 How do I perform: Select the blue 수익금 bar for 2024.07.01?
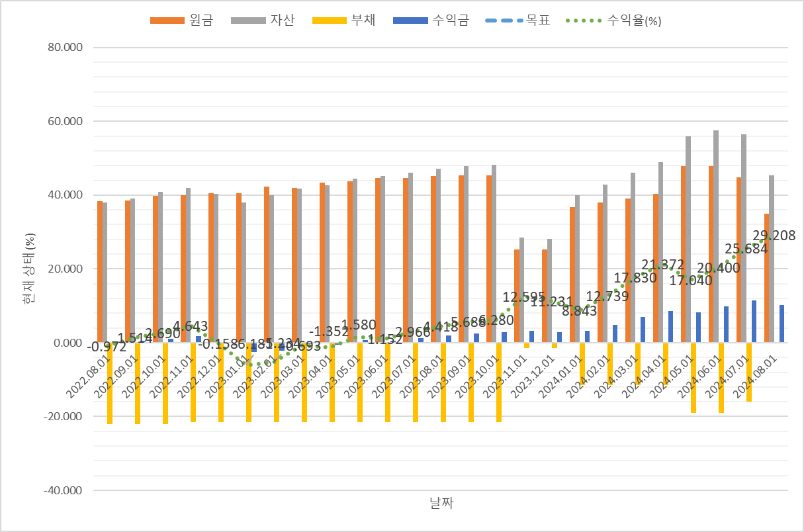(x=754, y=322)
